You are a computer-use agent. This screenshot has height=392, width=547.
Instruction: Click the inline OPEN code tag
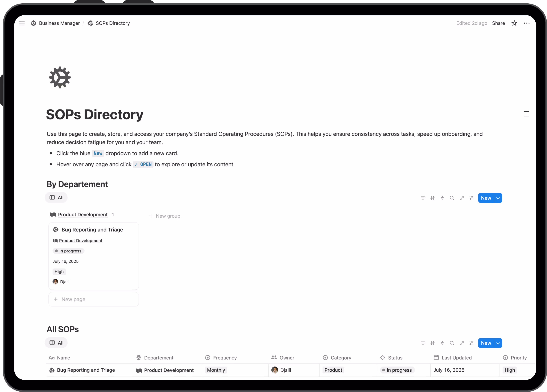point(143,164)
